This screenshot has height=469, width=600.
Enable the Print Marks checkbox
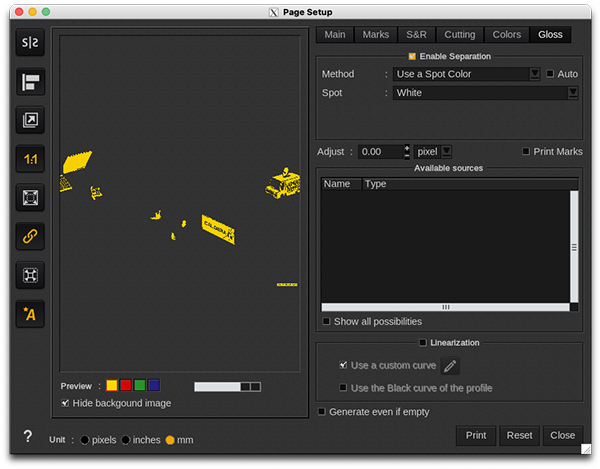click(526, 152)
